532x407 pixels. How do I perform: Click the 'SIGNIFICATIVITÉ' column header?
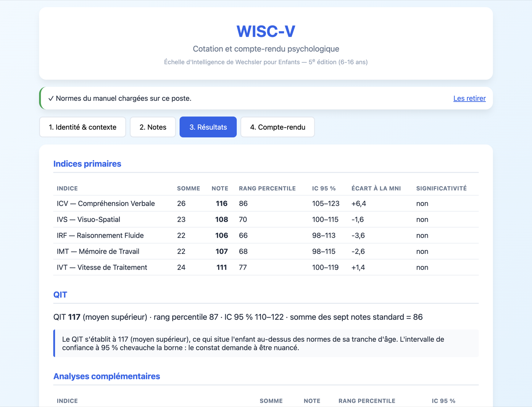[x=442, y=188]
